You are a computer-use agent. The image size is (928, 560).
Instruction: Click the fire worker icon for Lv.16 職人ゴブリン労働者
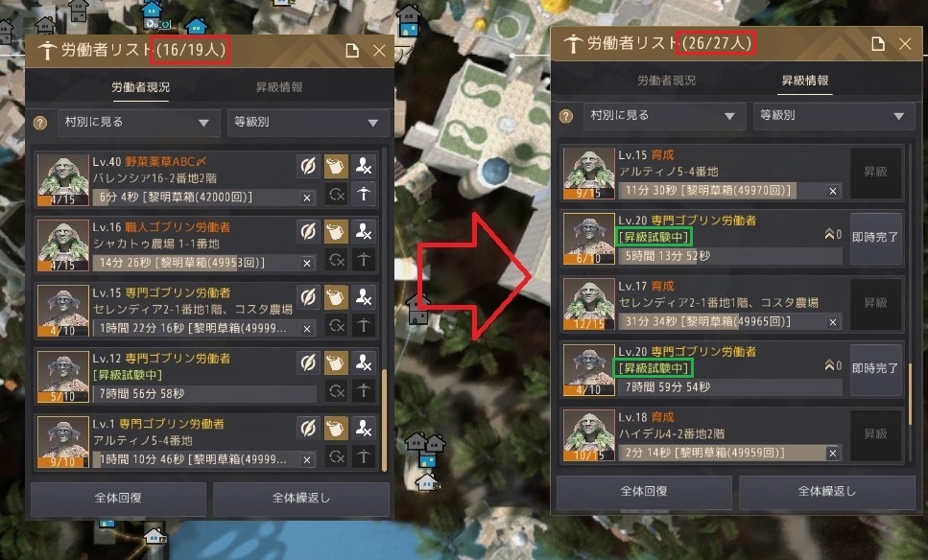[364, 232]
